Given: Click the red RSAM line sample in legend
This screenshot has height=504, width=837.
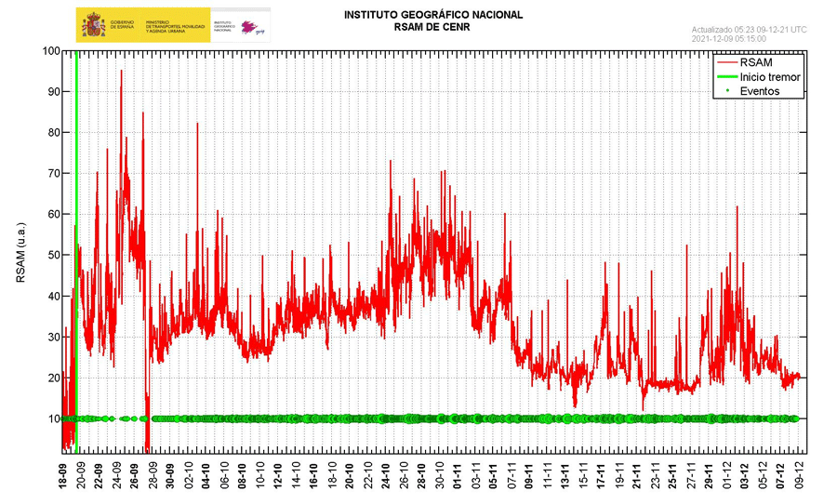Looking at the screenshot, I should point(726,62).
